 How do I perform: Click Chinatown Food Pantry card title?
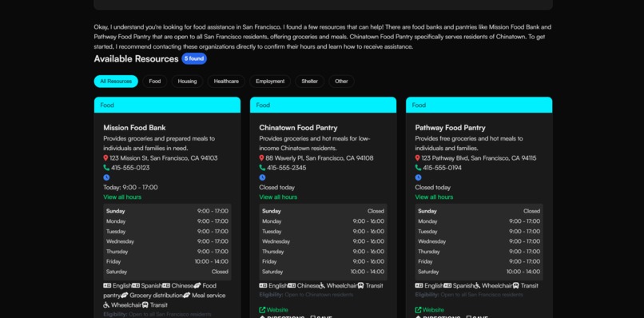(x=298, y=128)
